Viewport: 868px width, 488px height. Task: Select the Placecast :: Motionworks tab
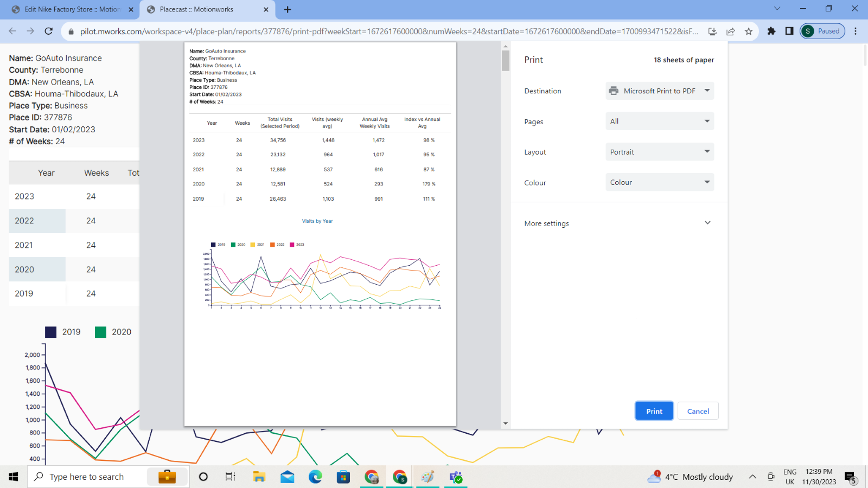207,9
